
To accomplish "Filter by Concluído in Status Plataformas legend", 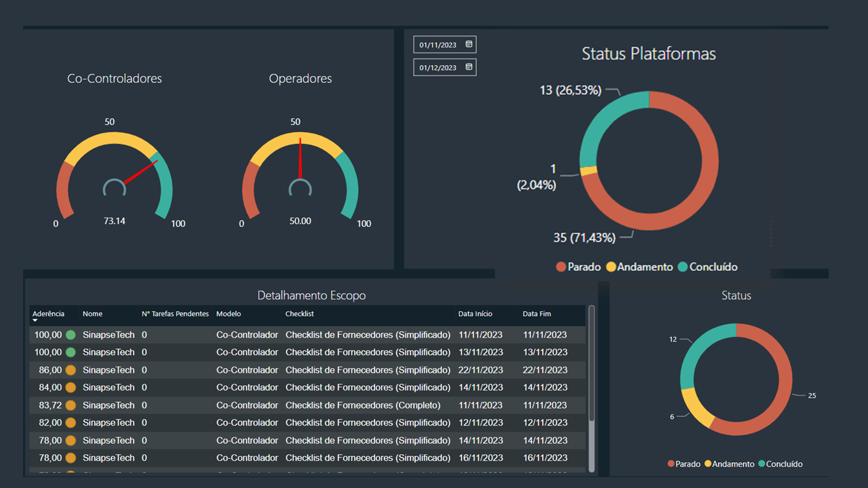I will (x=707, y=267).
